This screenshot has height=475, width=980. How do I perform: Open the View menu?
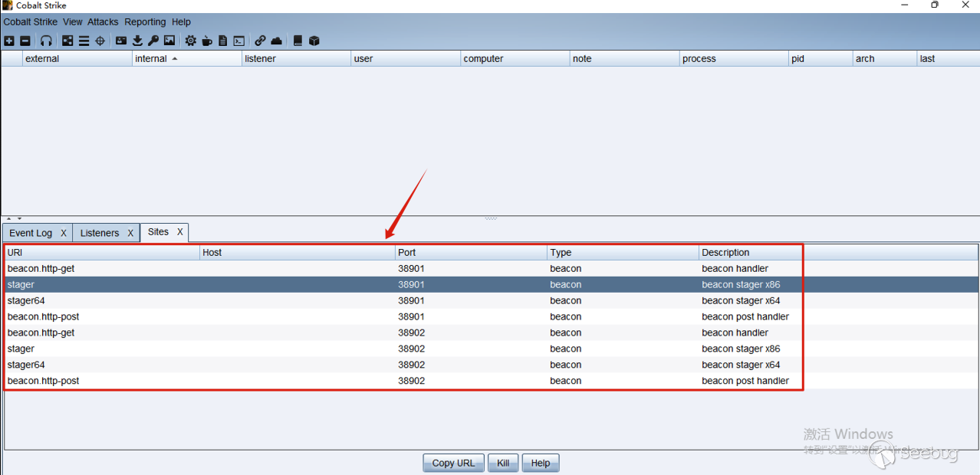tap(73, 22)
